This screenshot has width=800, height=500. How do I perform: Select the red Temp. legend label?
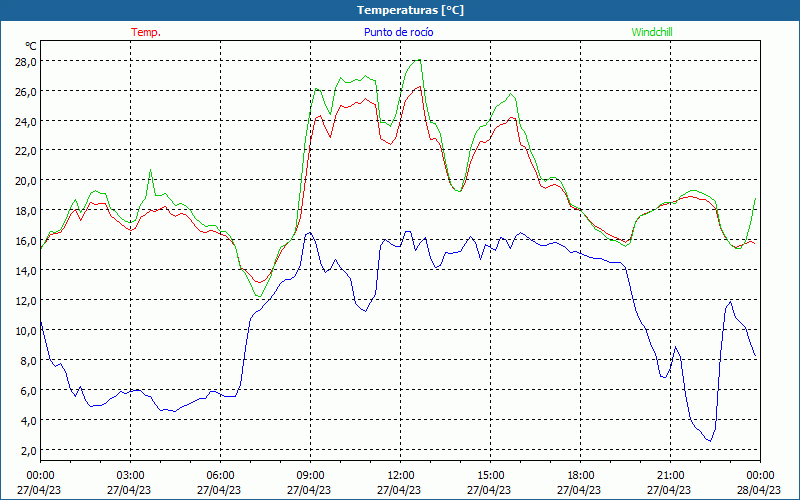[145, 32]
